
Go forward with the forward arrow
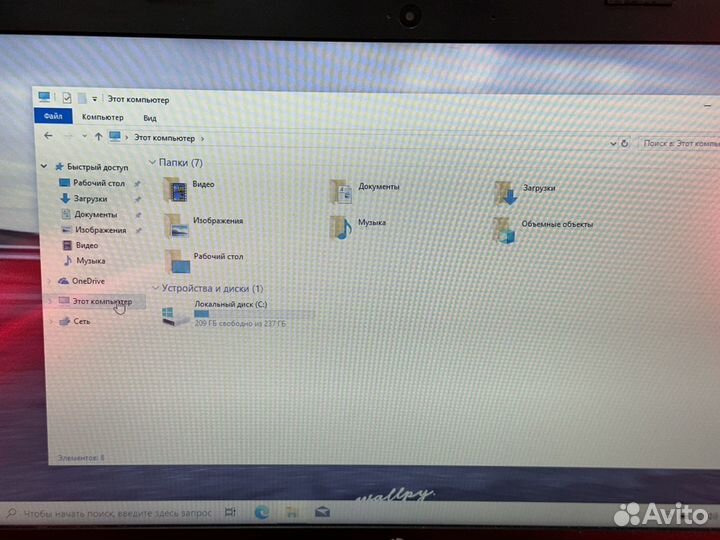(68, 136)
